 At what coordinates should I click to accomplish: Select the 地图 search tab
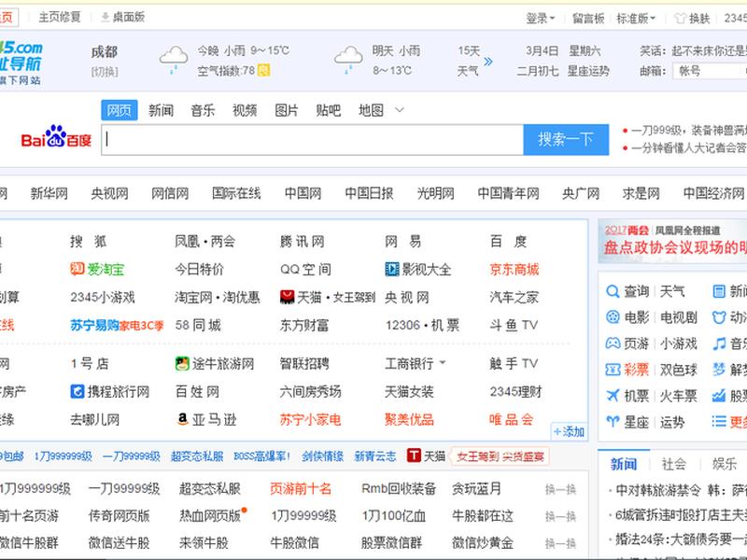click(x=371, y=110)
